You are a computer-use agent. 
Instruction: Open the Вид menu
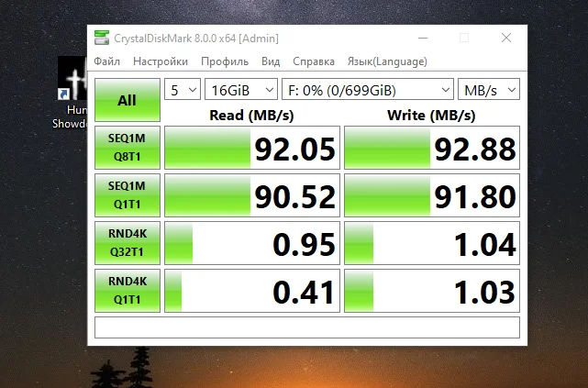click(271, 61)
